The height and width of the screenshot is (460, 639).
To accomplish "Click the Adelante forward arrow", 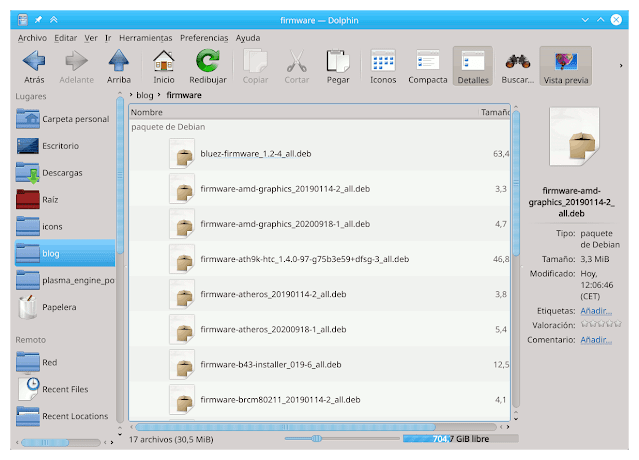I will click(76, 67).
